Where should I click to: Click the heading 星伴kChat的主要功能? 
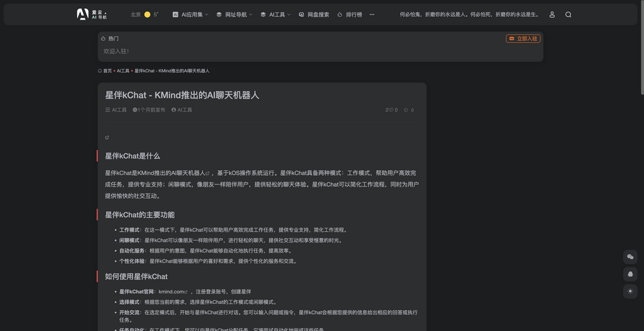click(x=140, y=215)
